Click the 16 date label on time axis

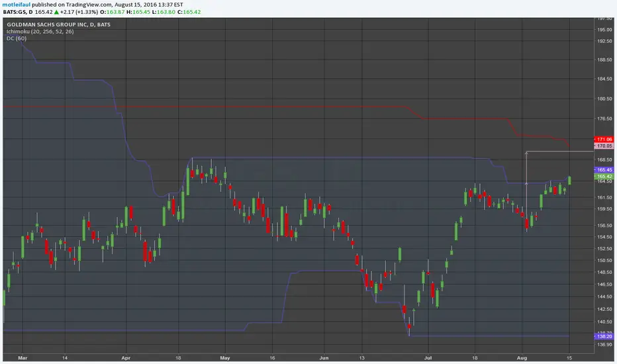point(272,358)
